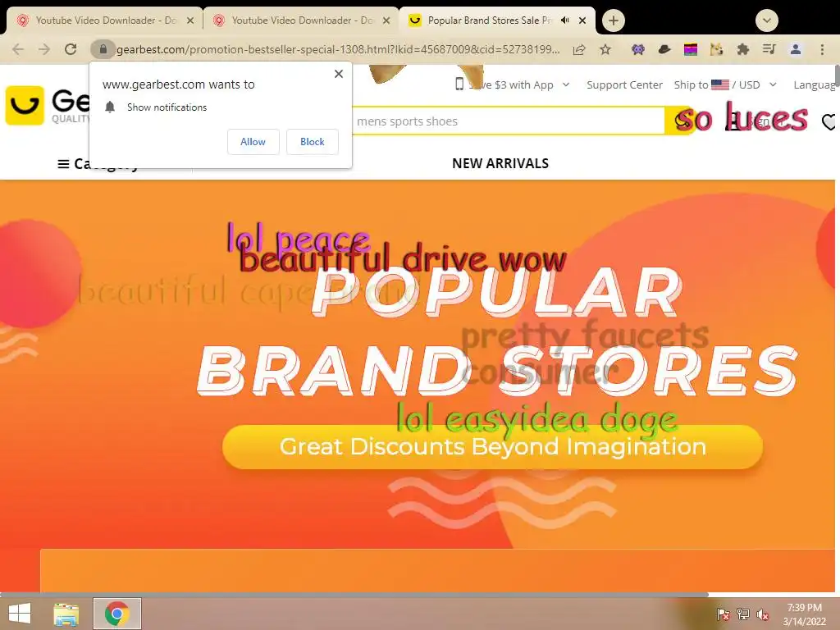Click the mens sports shoes search field

click(x=508, y=121)
